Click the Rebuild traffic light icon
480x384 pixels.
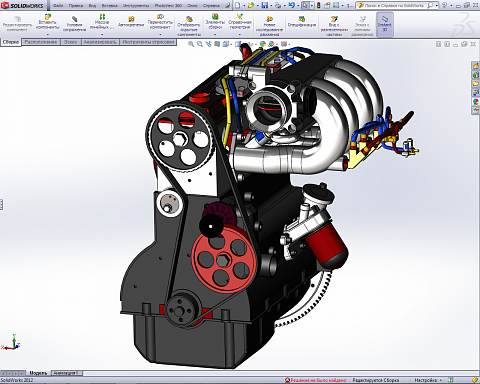pyautogui.click(x=319, y=5)
